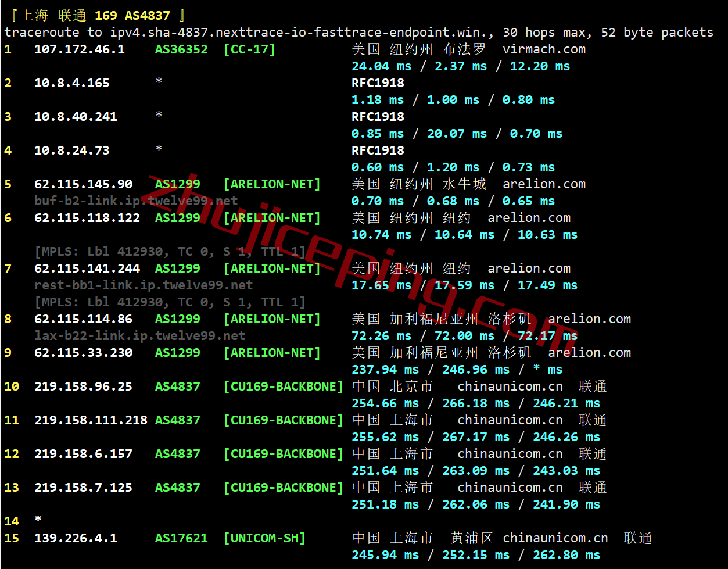Image resolution: width=728 pixels, height=569 pixels.
Task: Click latency 255.62 ms in hop 11
Action: tap(385, 437)
